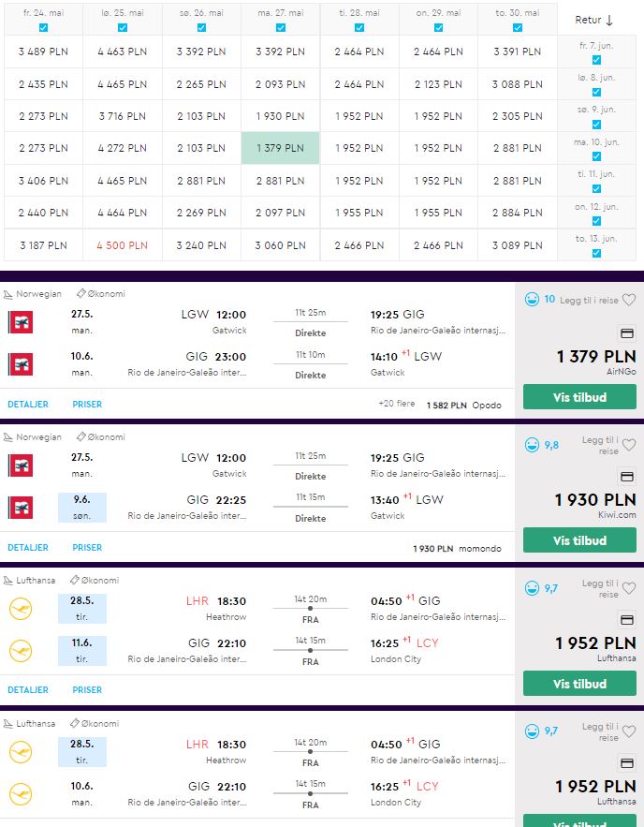
Task: Uncheck the fr. 24. mai checkbox
Action: click(x=44, y=28)
